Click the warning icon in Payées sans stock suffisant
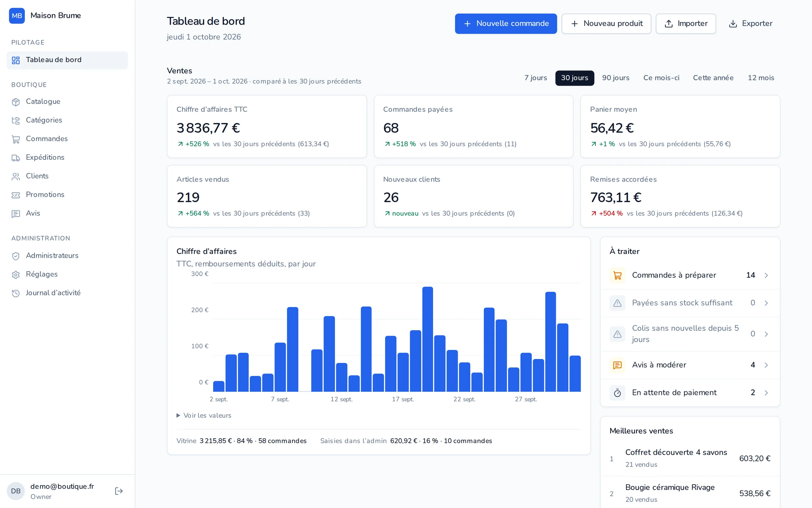 coord(617,303)
